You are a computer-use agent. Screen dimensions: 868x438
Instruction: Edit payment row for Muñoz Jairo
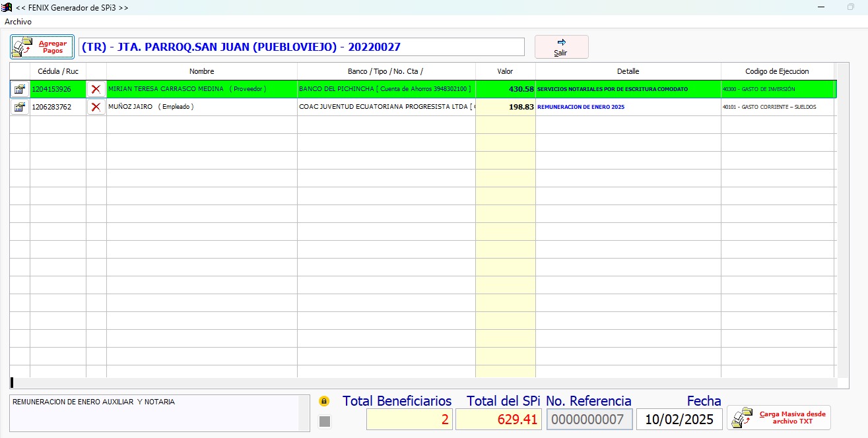(x=20, y=107)
